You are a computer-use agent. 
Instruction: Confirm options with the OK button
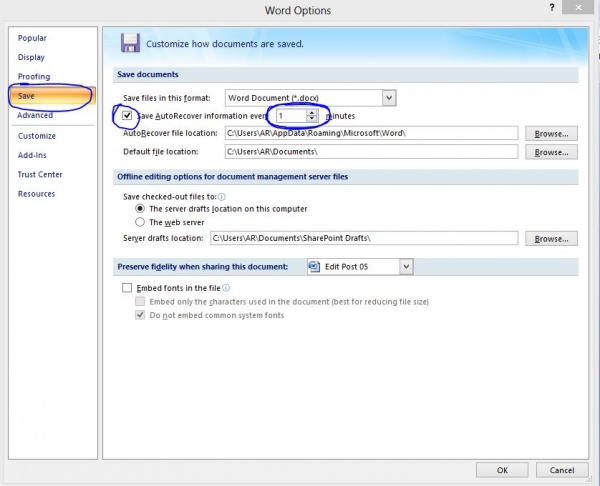pyautogui.click(x=502, y=470)
